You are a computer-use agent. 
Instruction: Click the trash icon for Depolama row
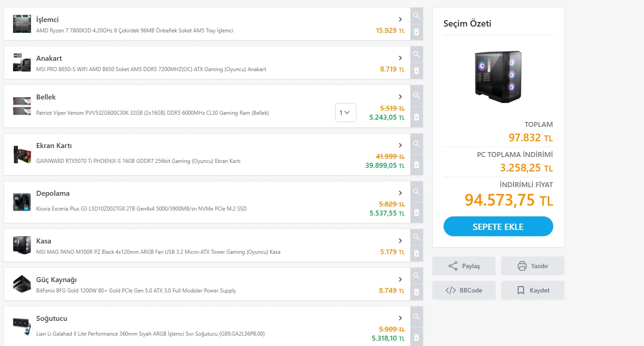coord(417,212)
